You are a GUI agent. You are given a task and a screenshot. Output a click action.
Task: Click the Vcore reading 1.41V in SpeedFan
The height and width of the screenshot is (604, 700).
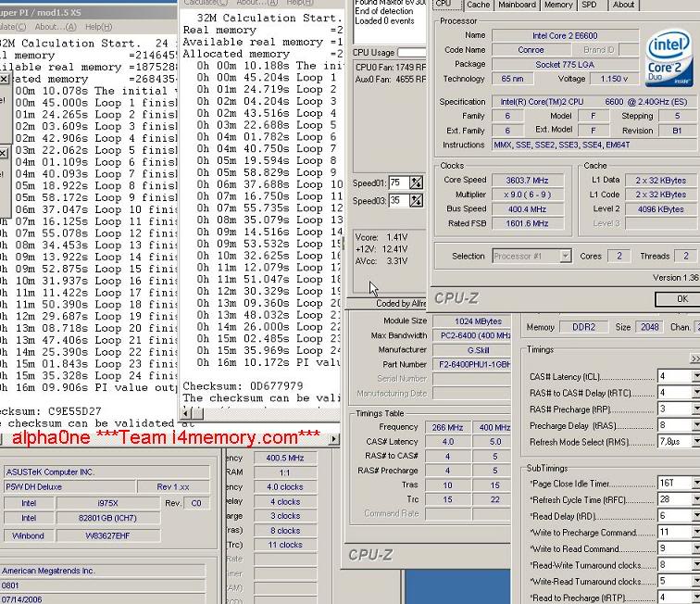coord(381,237)
